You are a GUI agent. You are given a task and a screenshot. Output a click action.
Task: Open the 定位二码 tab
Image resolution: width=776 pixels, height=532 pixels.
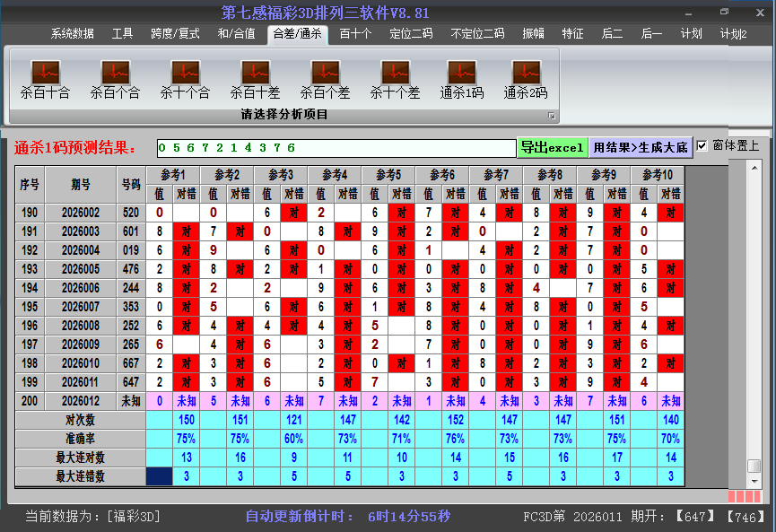tap(410, 34)
